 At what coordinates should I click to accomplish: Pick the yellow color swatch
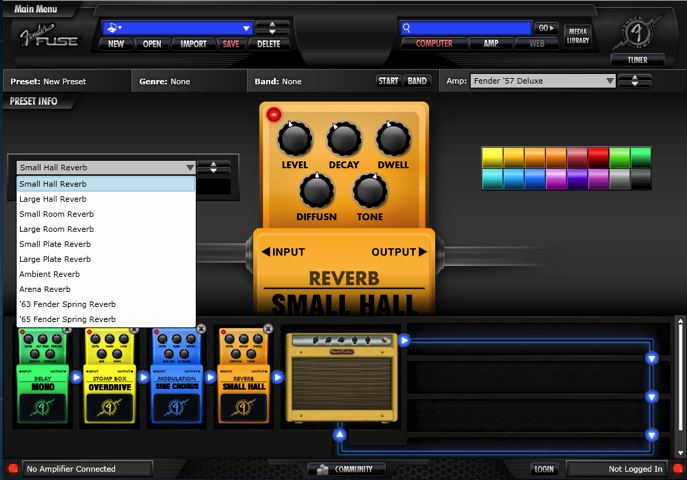(492, 158)
